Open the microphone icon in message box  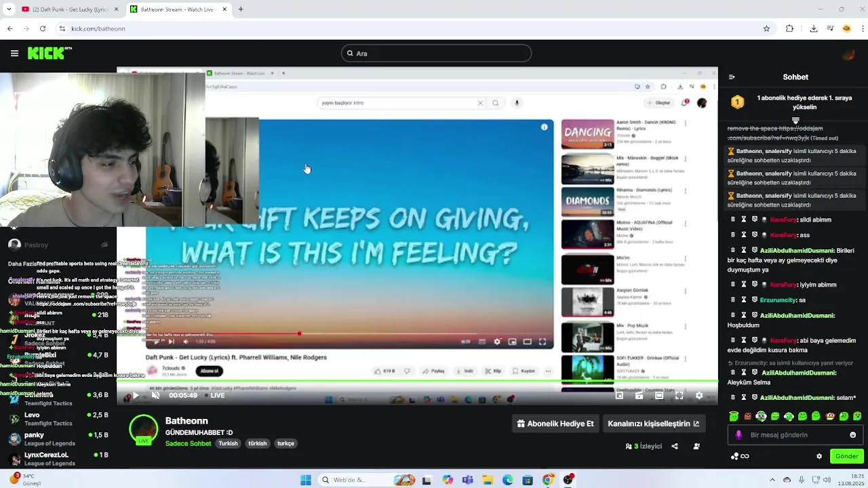click(x=738, y=435)
